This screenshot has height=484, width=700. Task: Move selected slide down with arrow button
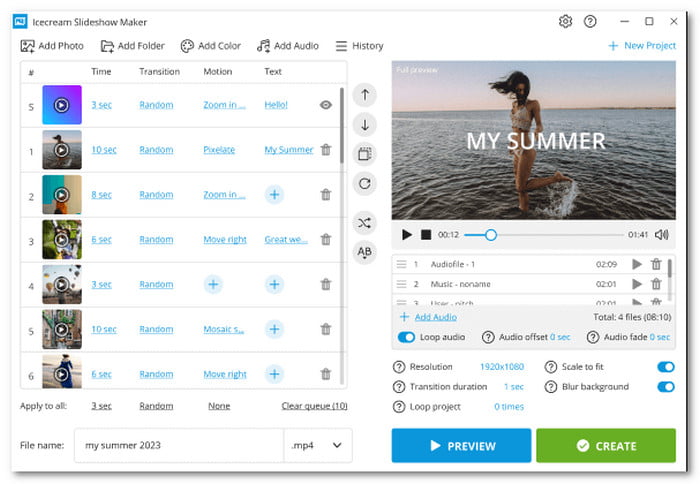tap(365, 125)
